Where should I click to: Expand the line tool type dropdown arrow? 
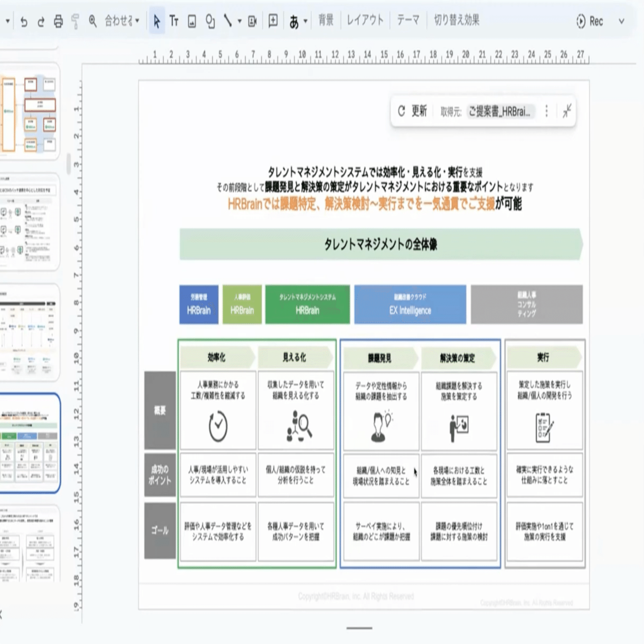coord(239,21)
